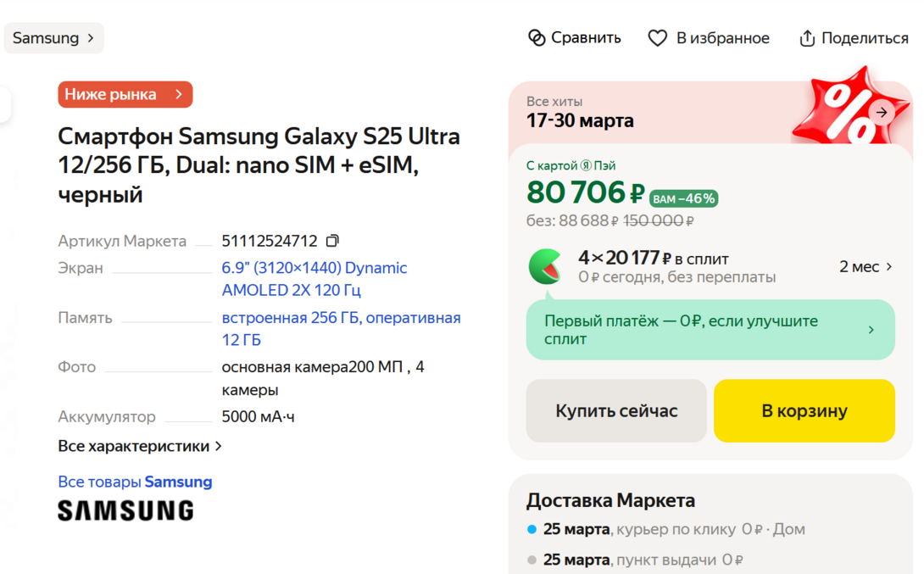Add item with "В корзину" button

point(804,411)
